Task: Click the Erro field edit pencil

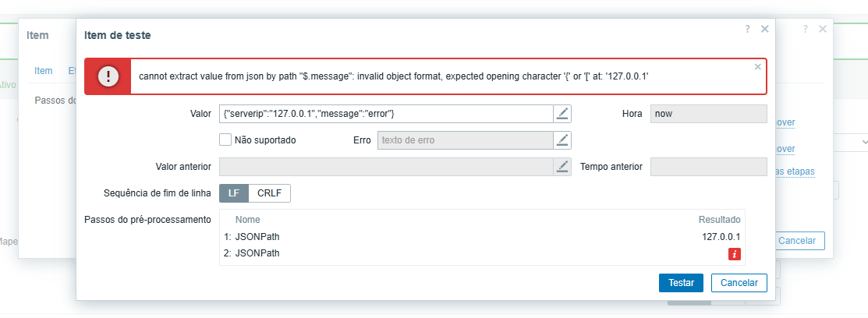Action: (x=562, y=140)
